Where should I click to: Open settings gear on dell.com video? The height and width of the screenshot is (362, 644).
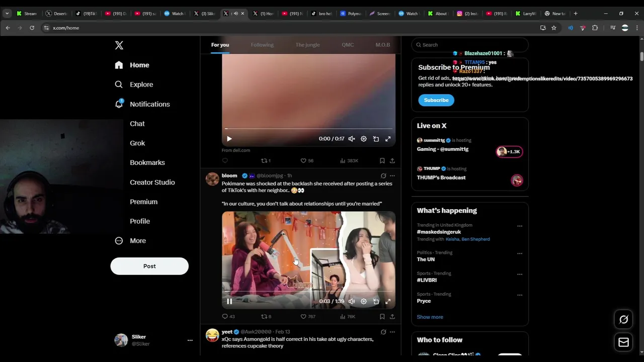pyautogui.click(x=364, y=139)
